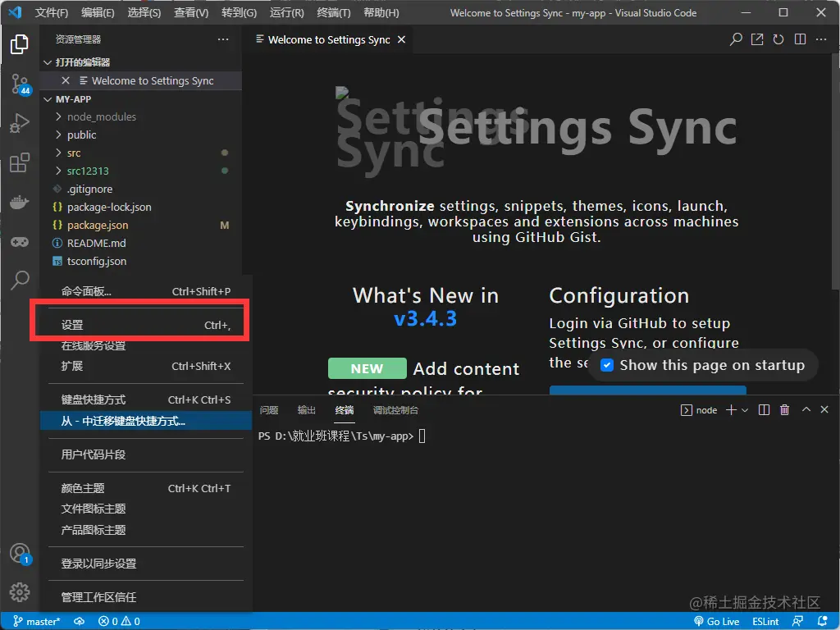This screenshot has height=630, width=840.
Task: Maximize the panel with up chevron
Action: tap(806, 409)
